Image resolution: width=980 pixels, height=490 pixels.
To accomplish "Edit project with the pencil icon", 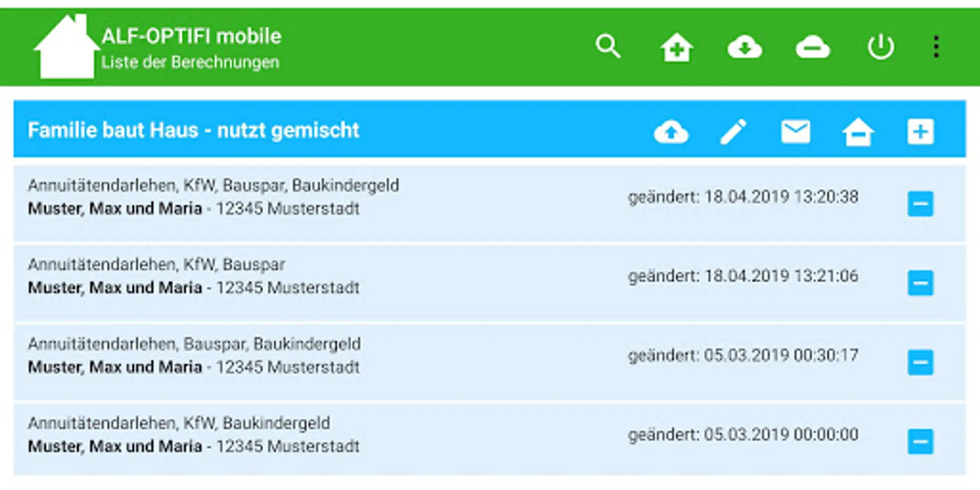I will pos(733,131).
